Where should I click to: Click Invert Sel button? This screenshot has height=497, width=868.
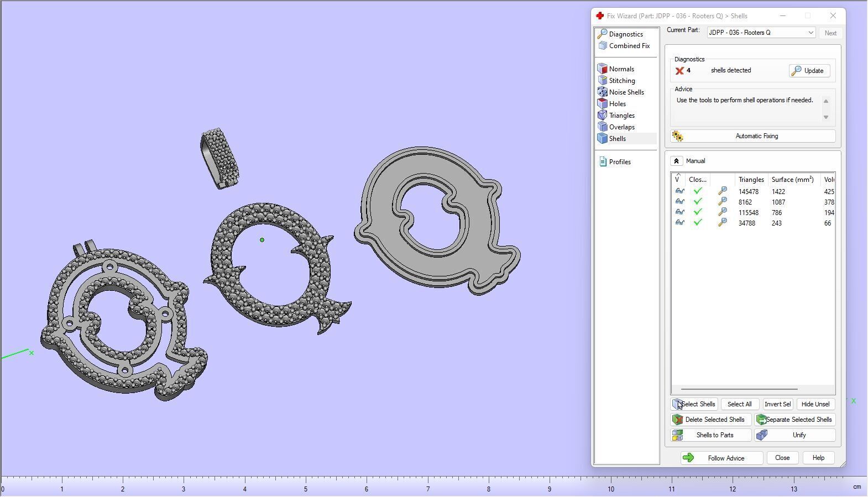click(777, 404)
